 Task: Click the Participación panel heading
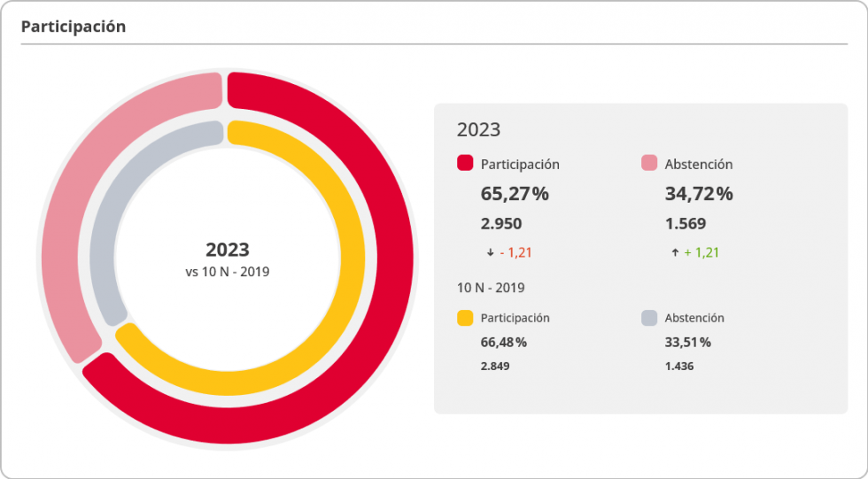click(74, 27)
